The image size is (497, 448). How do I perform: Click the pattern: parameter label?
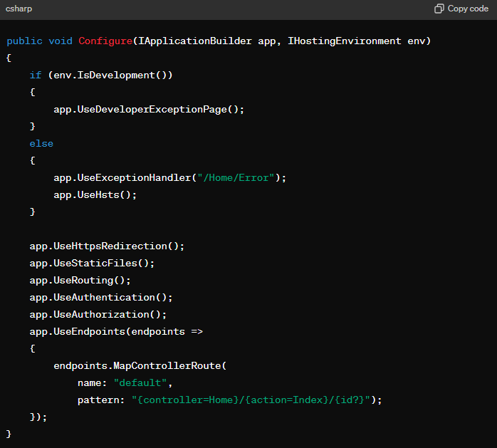coord(101,400)
